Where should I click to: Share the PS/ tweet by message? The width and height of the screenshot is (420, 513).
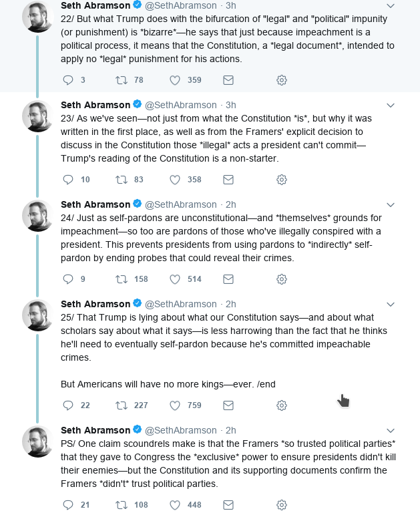[x=228, y=505]
